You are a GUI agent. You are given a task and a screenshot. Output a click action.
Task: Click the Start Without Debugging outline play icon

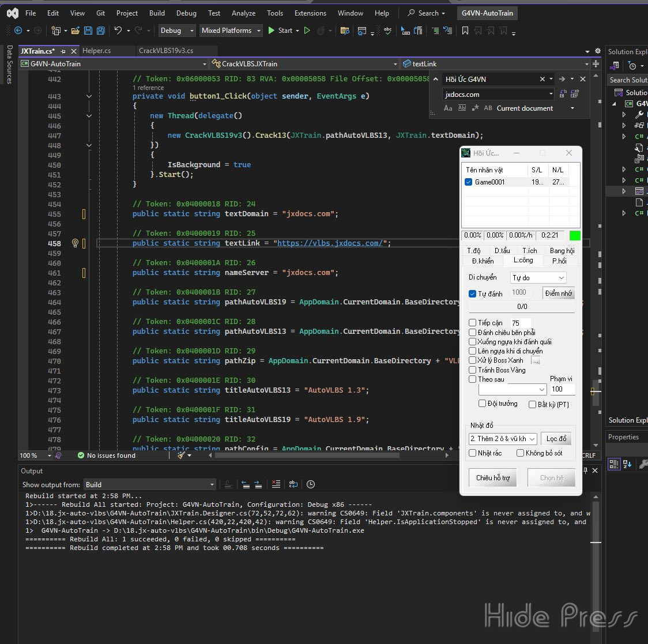tap(307, 30)
